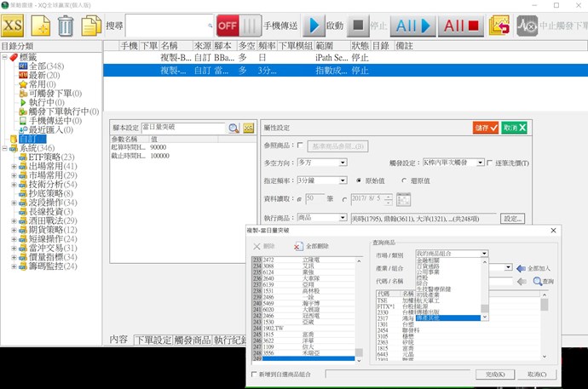The image size is (588, 389).
Task: Enable the 逐筆洗價 checkbox
Action: (x=490, y=162)
